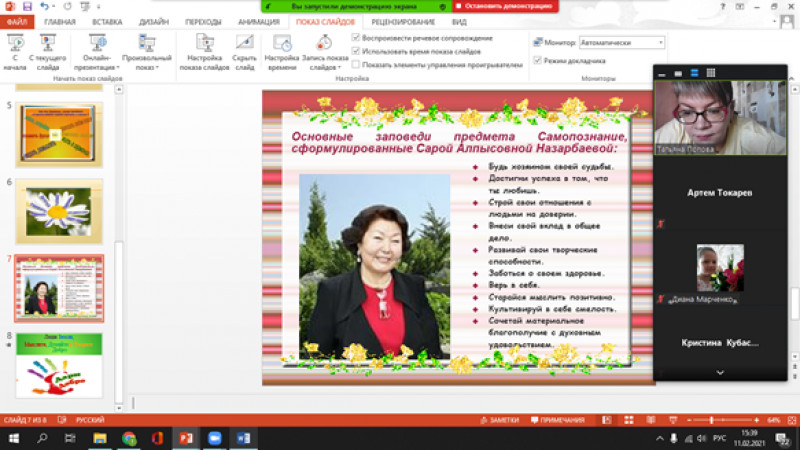800x450 pixels.
Task: Click spell check icon in status bar
Action: click(x=62, y=420)
